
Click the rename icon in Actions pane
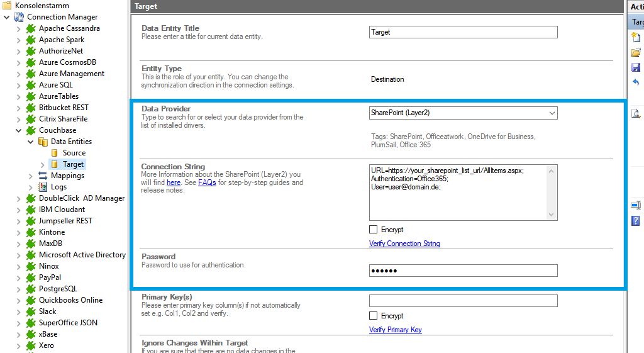(636, 205)
